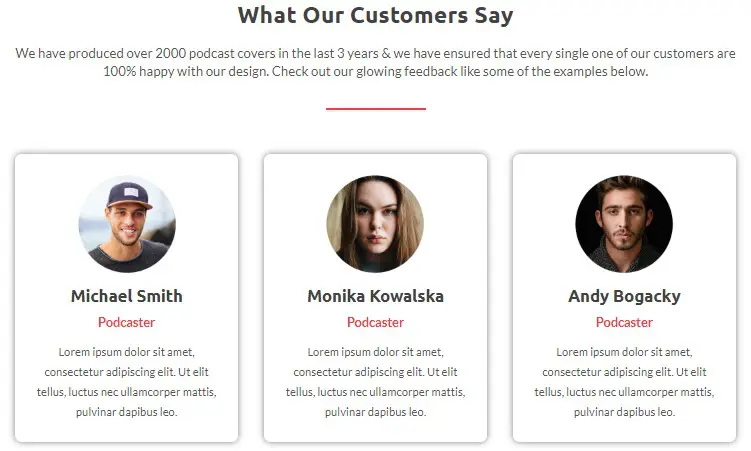Click the Podcaster label under Andy Bogacky
751x451 pixels.
[x=624, y=322]
